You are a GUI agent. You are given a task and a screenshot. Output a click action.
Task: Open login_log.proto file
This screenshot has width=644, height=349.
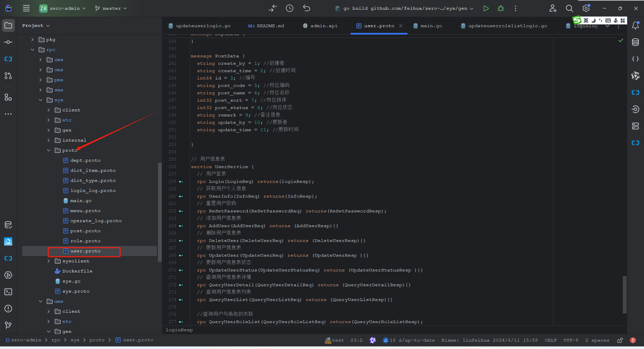click(93, 191)
